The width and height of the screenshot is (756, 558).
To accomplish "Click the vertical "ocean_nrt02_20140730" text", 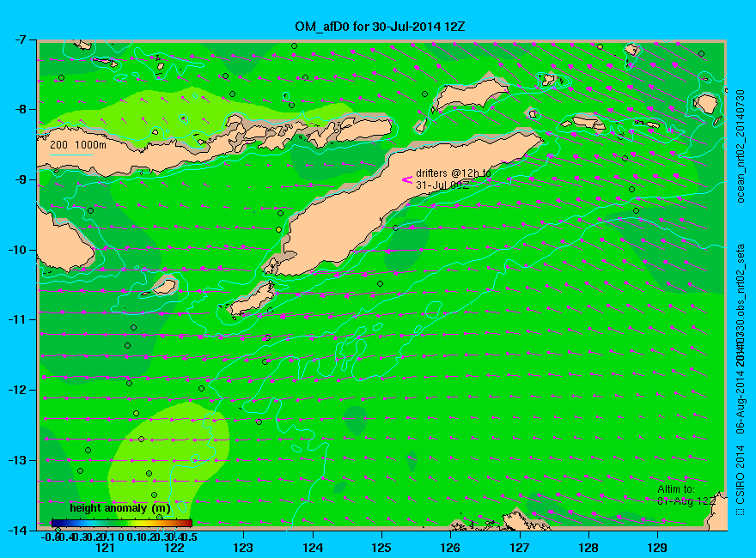I will click(740, 147).
